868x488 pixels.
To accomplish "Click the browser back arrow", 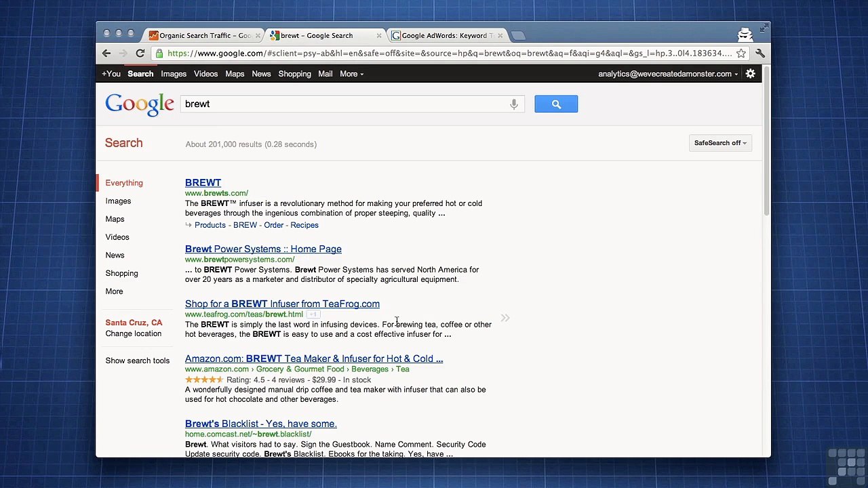I will [106, 54].
